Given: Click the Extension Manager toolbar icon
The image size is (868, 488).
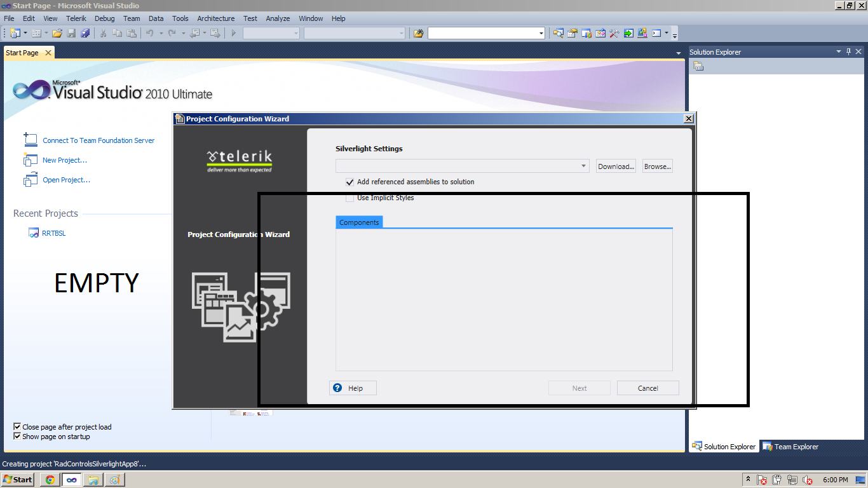Looking at the screenshot, I should click(x=642, y=33).
